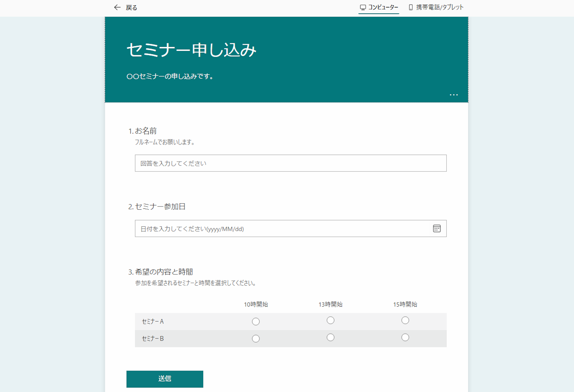Screen dimensions: 574x392
Task: Select セミナーA at 10時開始
Action: tap(256, 321)
